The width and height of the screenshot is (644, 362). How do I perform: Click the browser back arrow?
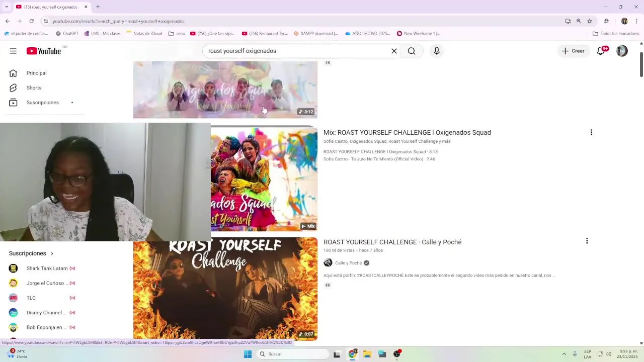(7, 21)
